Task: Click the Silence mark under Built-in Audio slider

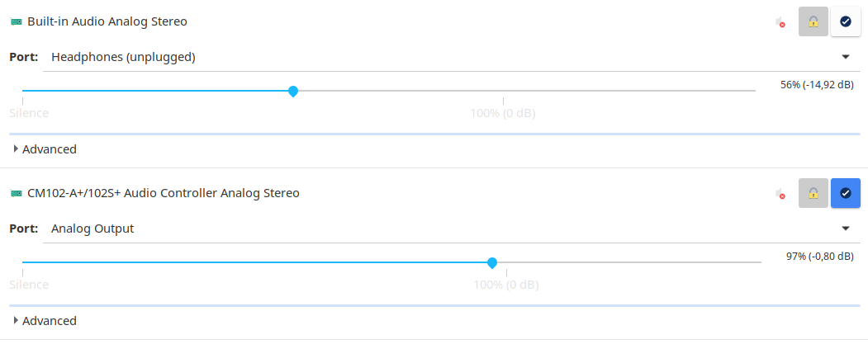Action: [29, 114]
